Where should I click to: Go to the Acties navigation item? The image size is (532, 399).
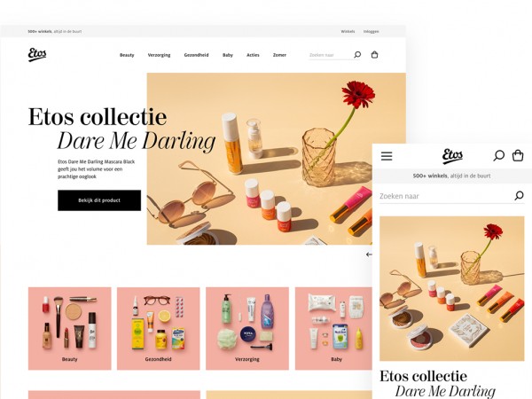click(x=253, y=55)
